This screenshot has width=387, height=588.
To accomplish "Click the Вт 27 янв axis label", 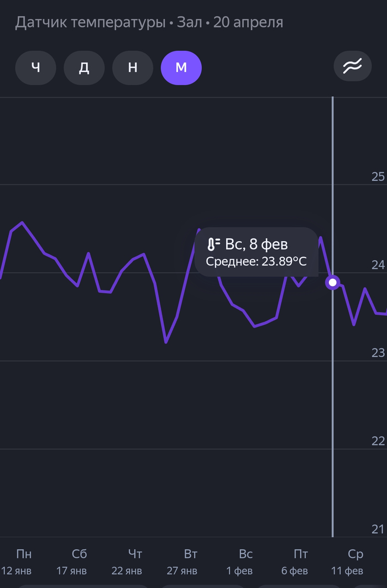I will [x=182, y=562].
